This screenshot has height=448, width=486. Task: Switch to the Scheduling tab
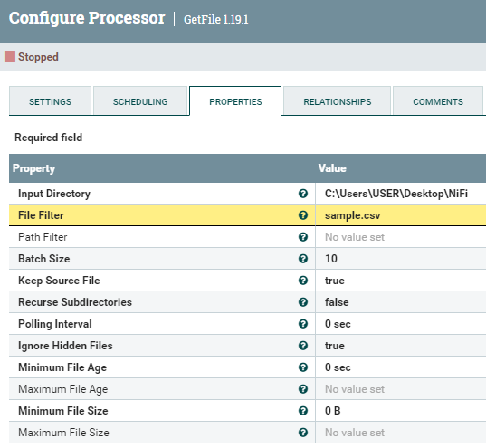click(x=140, y=101)
